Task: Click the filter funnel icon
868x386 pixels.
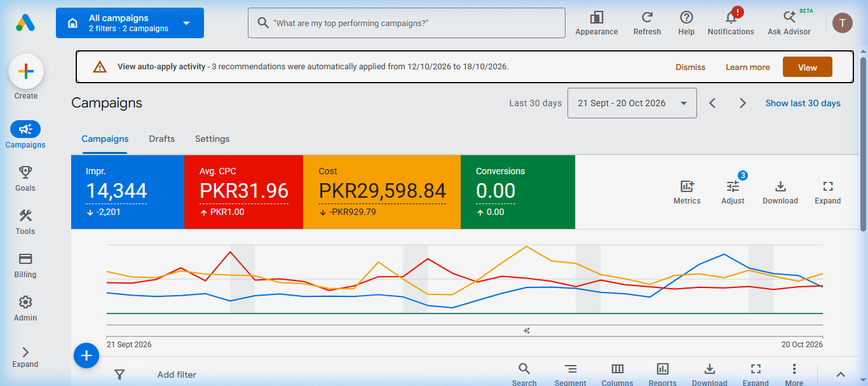Action: (119, 375)
